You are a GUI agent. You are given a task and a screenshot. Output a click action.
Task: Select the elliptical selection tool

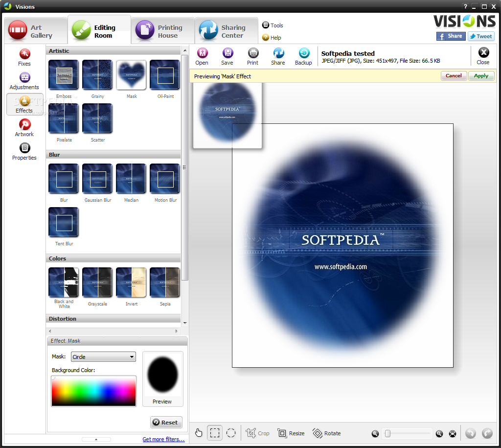point(231,433)
